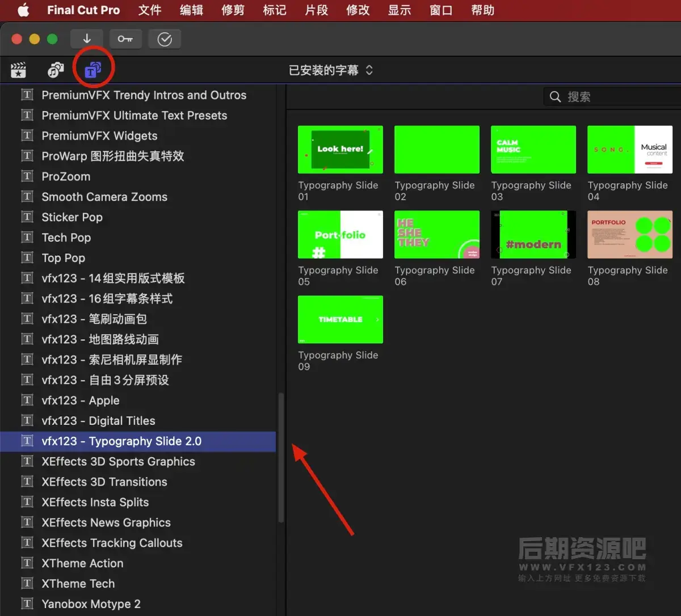
Task: Open the 显示 menu
Action: (x=400, y=10)
